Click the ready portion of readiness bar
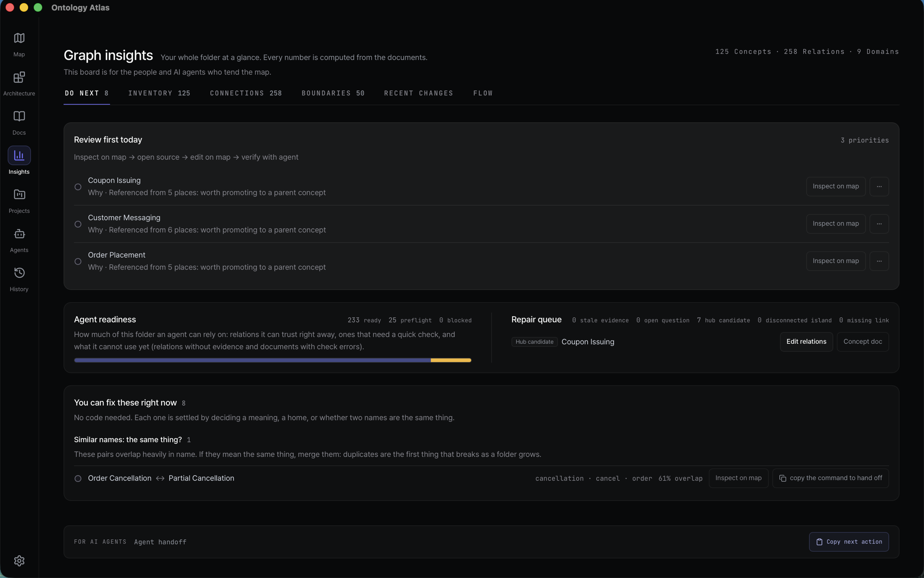 tap(252, 360)
